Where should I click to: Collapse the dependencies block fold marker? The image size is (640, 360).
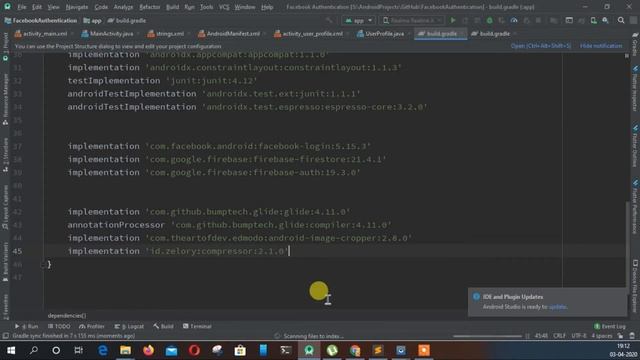click(x=42, y=264)
